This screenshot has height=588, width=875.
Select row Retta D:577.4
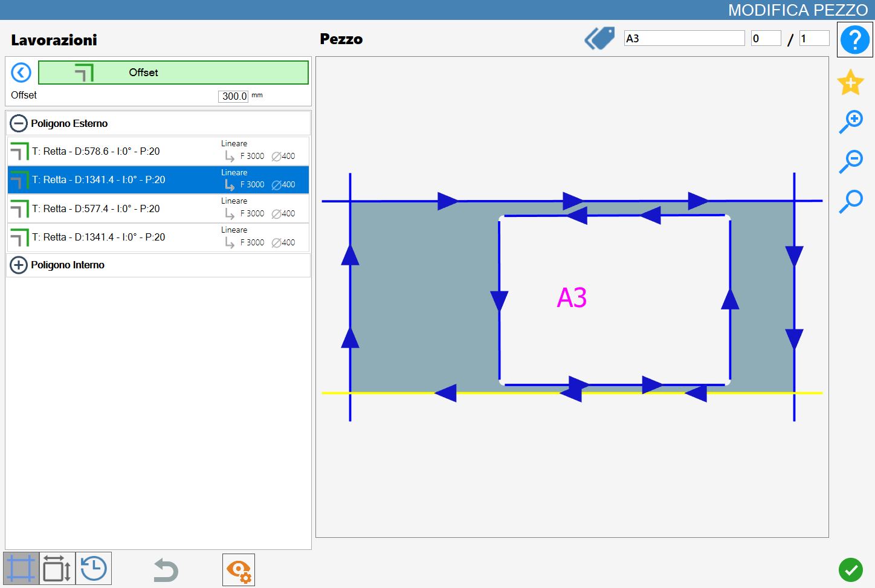click(158, 208)
